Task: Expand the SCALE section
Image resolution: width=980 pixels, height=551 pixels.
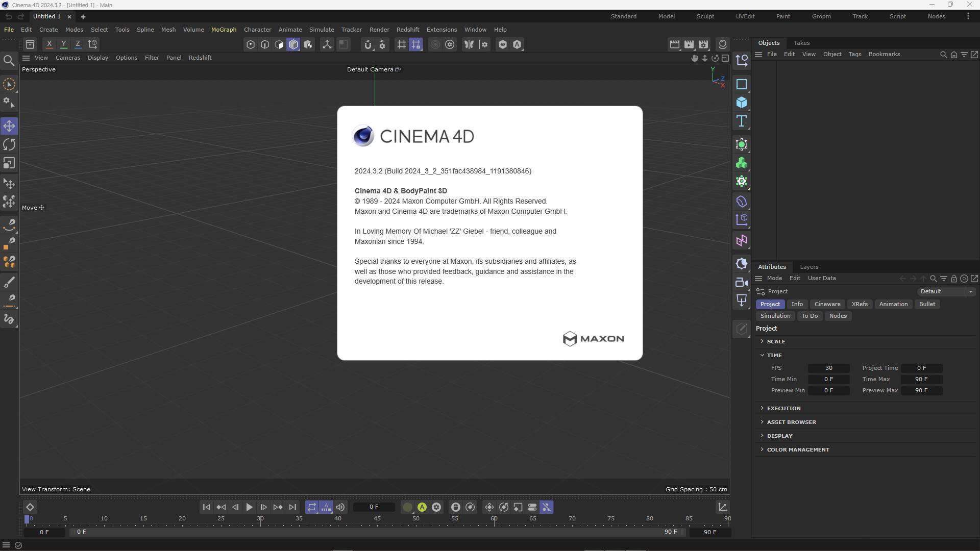Action: (776, 341)
